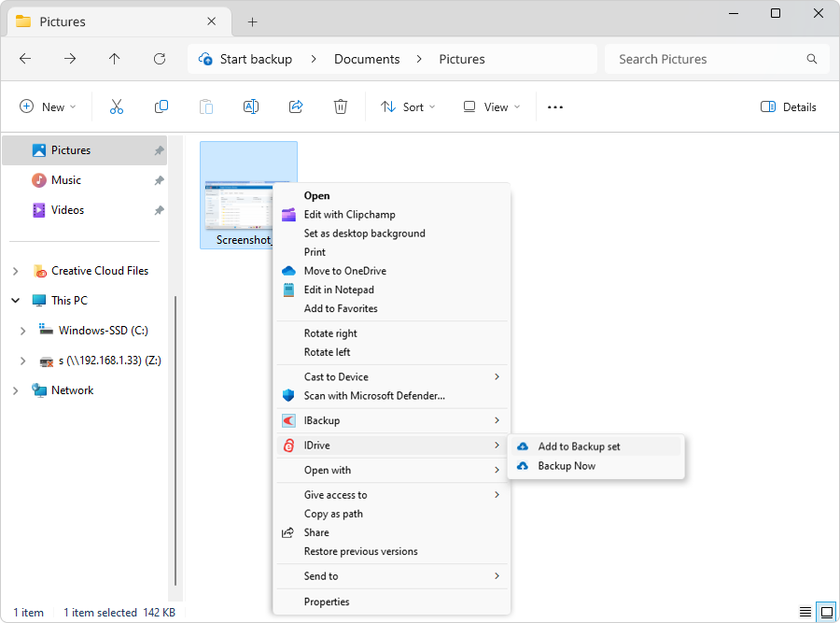Open the Sort dropdown
Image resolution: width=840 pixels, height=623 pixels.
(408, 107)
